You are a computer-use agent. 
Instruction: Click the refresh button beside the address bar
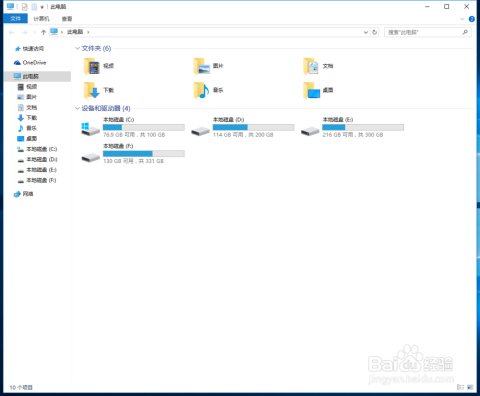tap(375, 32)
